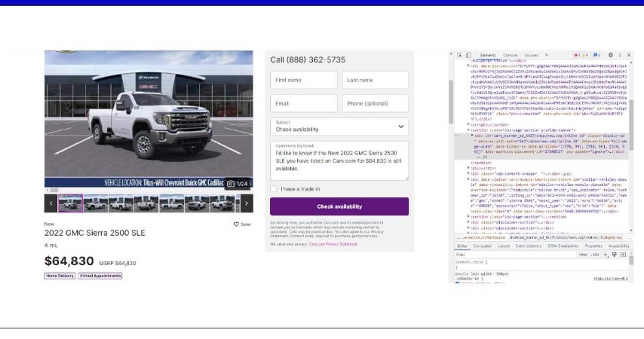Click the styles Filter input field
The height and width of the screenshot is (339, 644).
[x=514, y=255]
